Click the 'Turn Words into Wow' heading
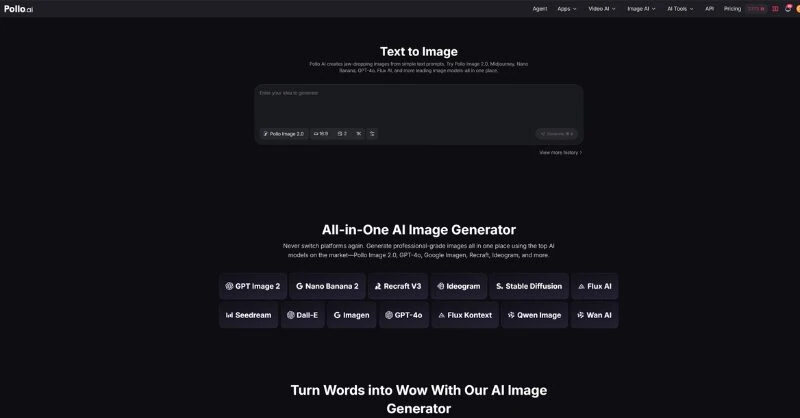 coord(418,399)
